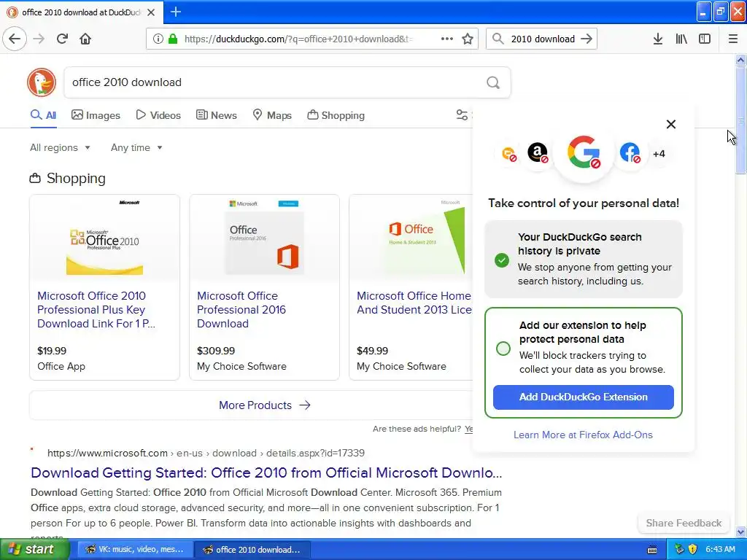Screen dimensions: 747x560
Task: Toggle the sidebar view icon
Action: [x=705, y=39]
